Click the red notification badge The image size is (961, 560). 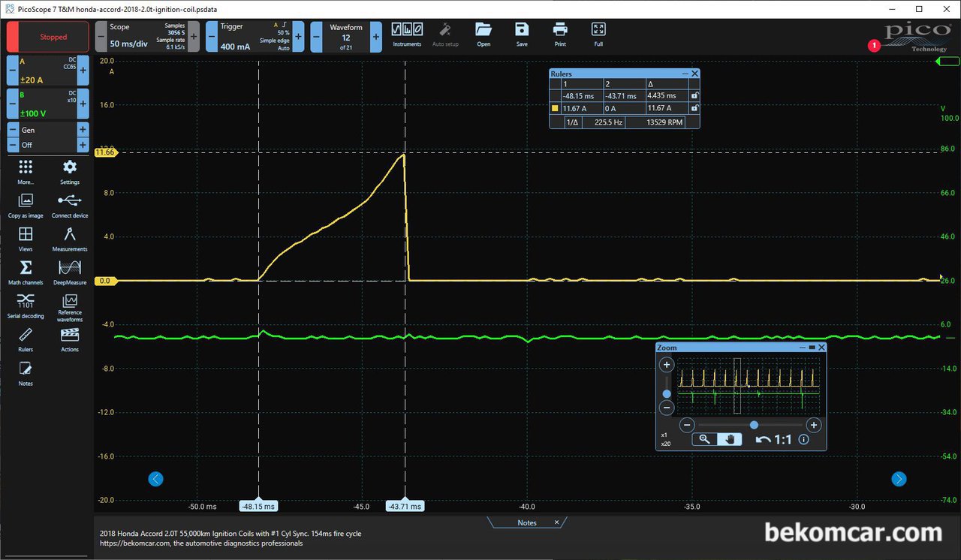874,46
